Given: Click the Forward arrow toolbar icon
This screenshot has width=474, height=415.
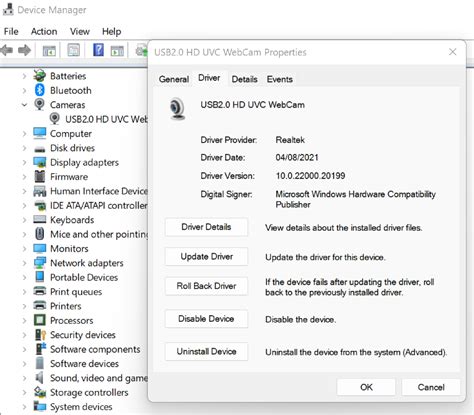Looking at the screenshot, I should pos(24,51).
